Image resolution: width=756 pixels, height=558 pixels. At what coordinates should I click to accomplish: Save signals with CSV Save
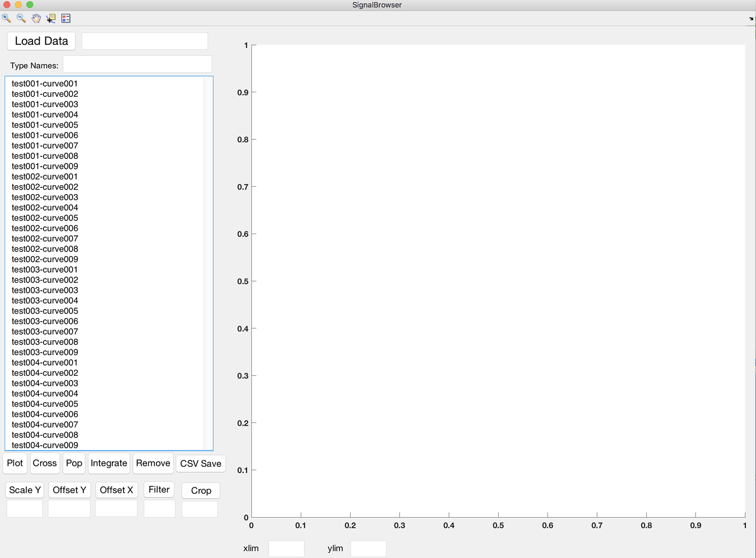pyautogui.click(x=200, y=463)
